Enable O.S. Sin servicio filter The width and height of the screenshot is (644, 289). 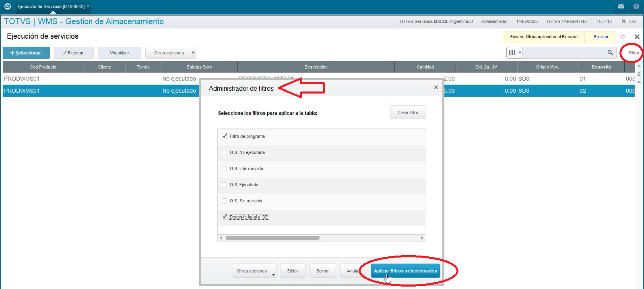pyautogui.click(x=225, y=201)
